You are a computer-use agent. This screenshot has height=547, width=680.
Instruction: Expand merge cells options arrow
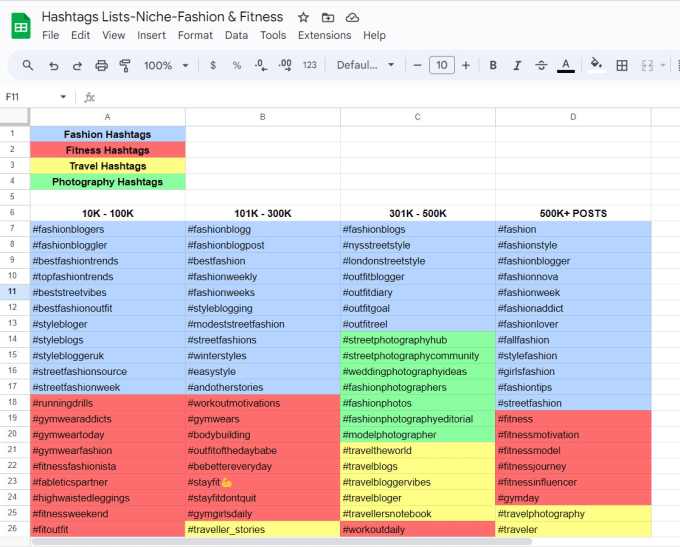point(663,66)
